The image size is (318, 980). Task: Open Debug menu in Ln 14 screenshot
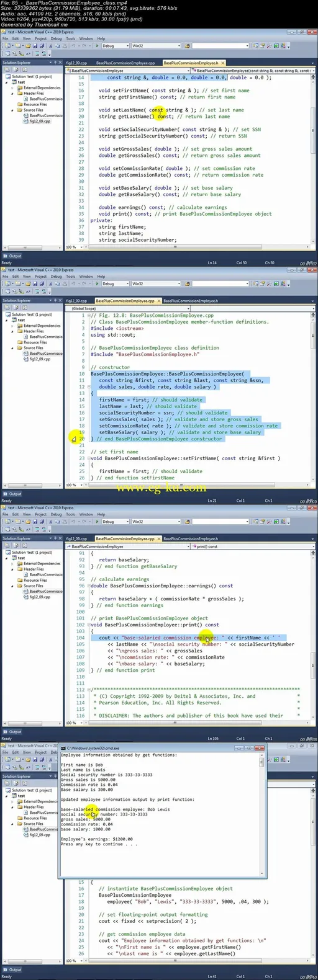[56, 38]
